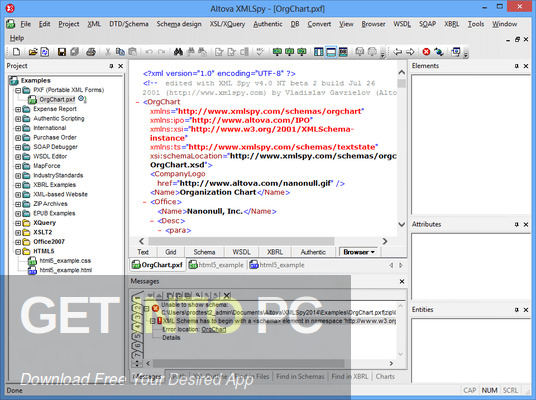Click the separate window icon on toolbar

[456, 52]
